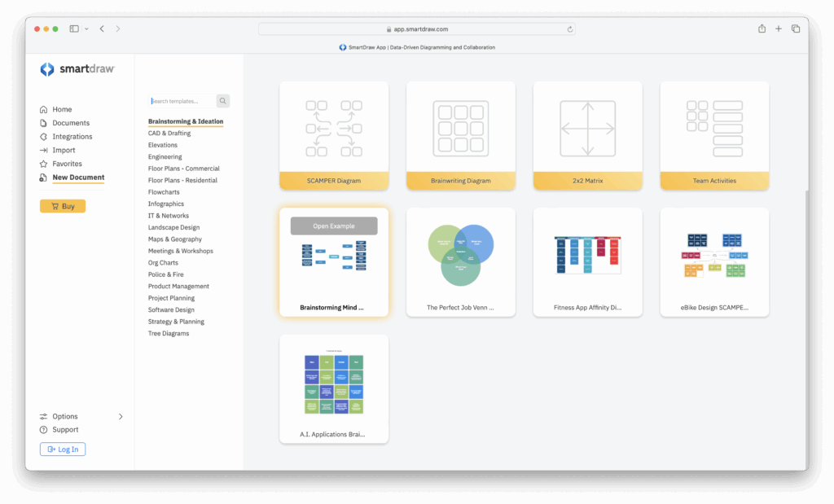The height and width of the screenshot is (504, 834).
Task: Select CAD & Drafting category
Action: (169, 134)
